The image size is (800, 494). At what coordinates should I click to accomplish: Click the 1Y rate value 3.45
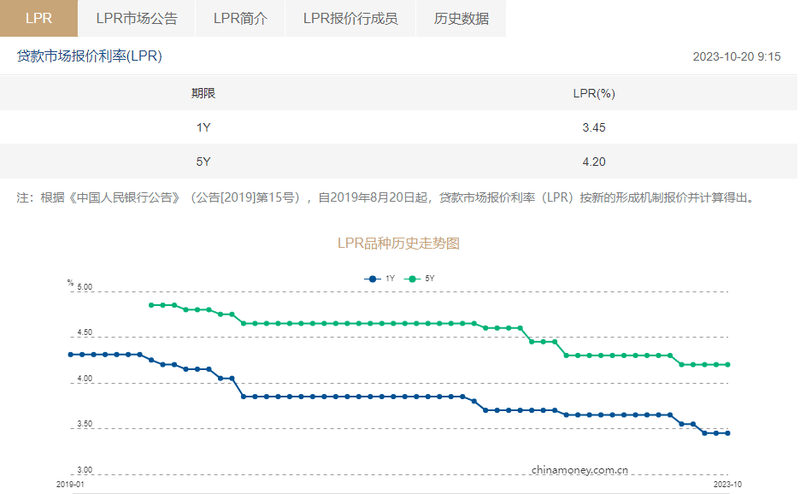(x=594, y=128)
